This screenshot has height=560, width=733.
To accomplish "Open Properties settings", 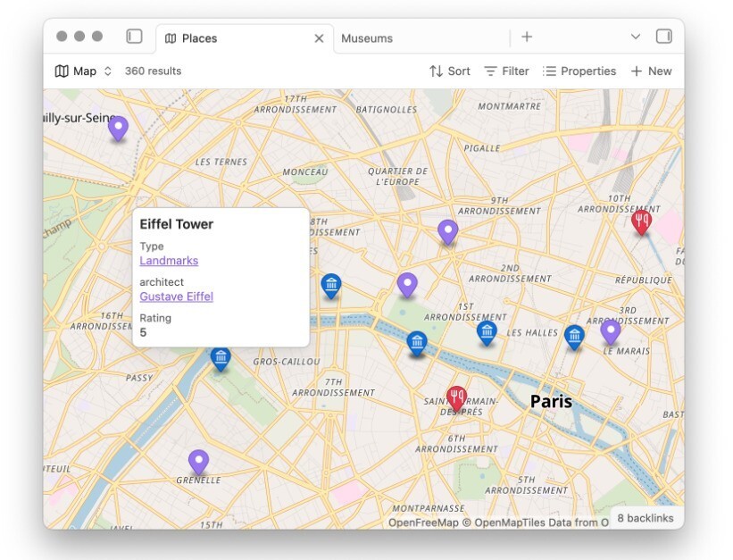I will pos(579,71).
